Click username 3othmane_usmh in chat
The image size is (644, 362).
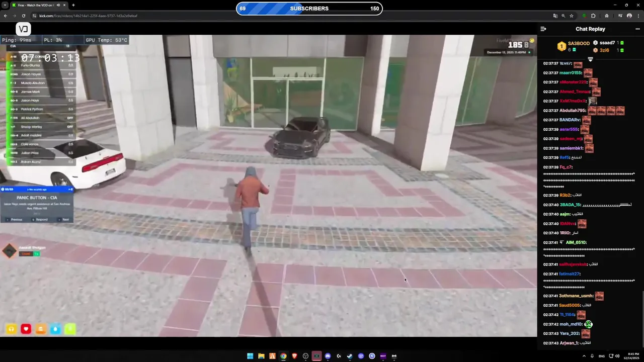pyautogui.click(x=576, y=296)
